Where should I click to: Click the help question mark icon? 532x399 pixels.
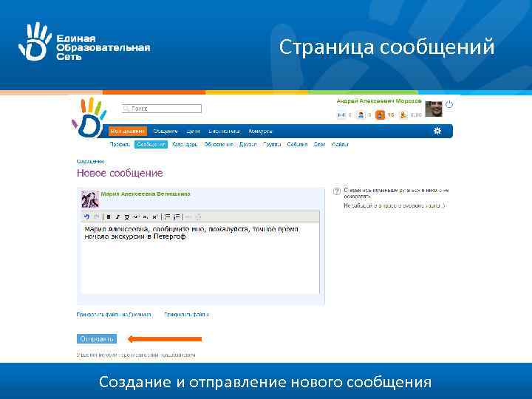tap(337, 191)
